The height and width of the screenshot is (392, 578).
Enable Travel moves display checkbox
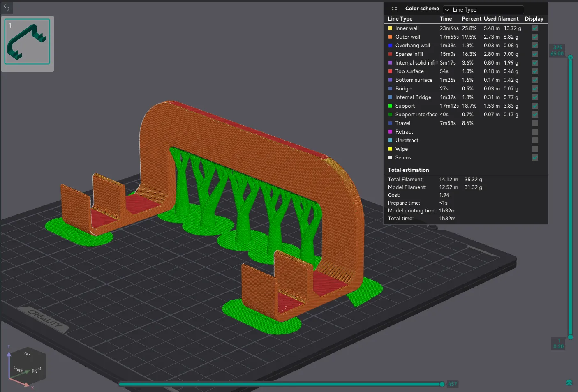pos(535,123)
